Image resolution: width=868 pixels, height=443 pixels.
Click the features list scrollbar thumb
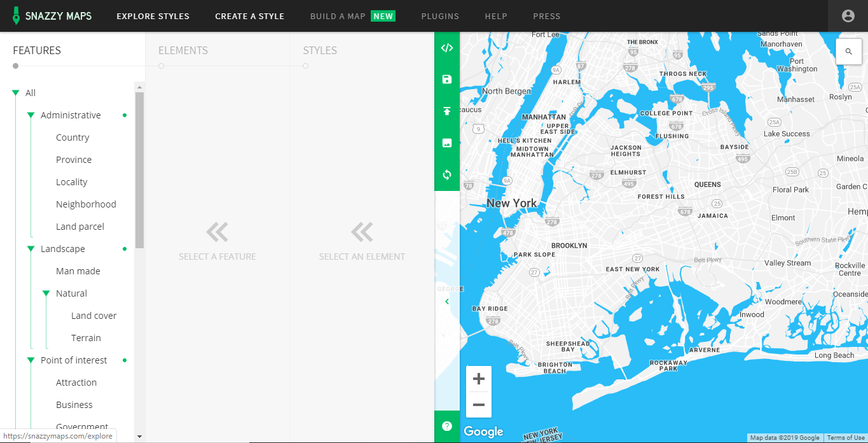(140, 170)
